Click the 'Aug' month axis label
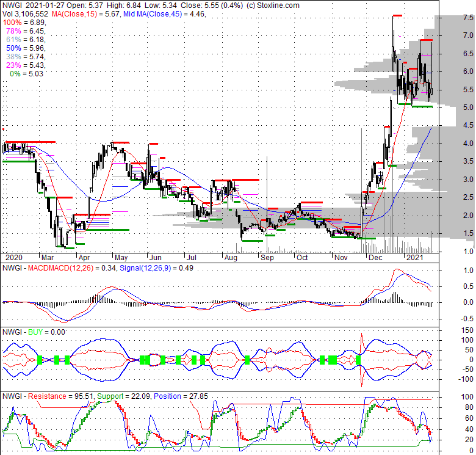The height and width of the screenshot is (455, 476). click(x=231, y=258)
